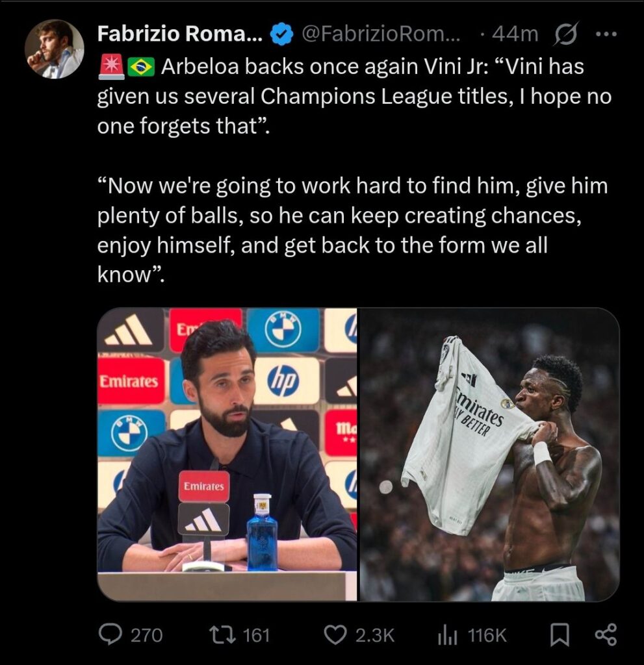This screenshot has width=644, height=665.
Task: Click the blue verified checkmark badge
Action: 281,35
